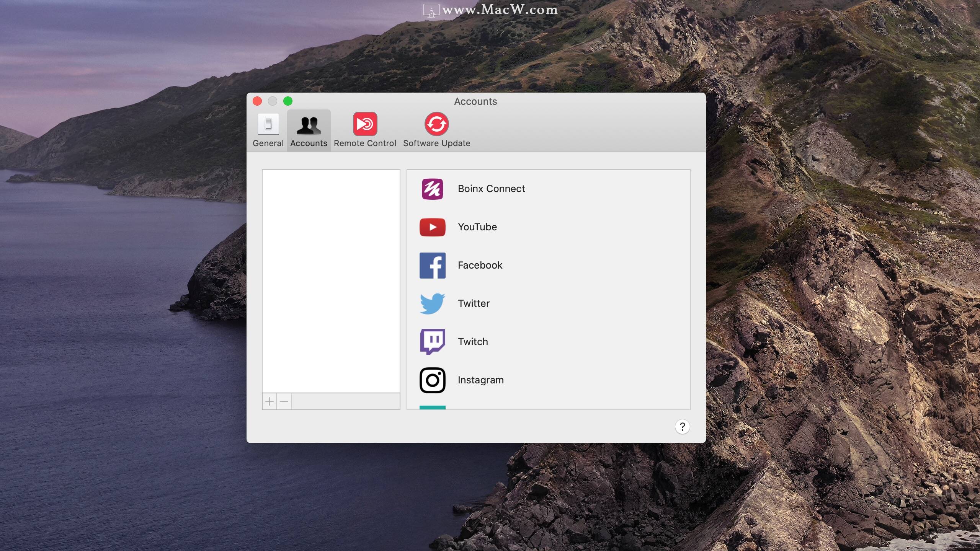Switch to the Software Update tab

tap(436, 130)
